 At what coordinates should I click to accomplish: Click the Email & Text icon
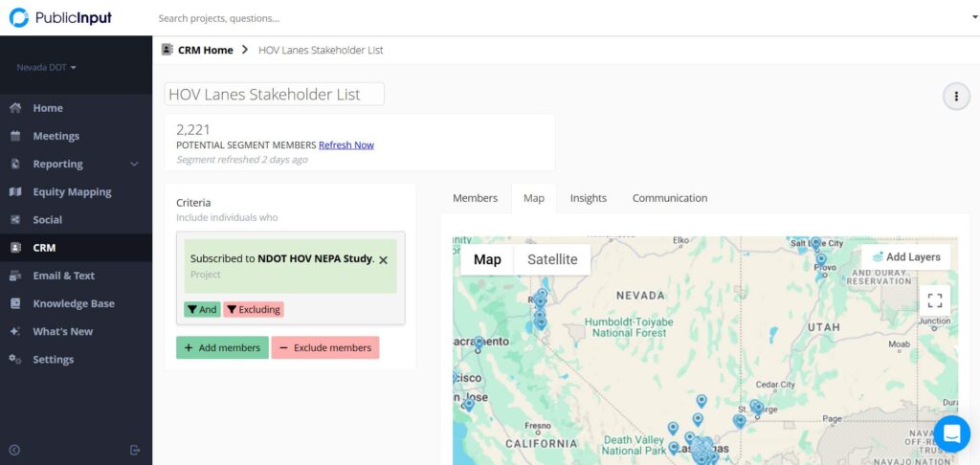15,276
